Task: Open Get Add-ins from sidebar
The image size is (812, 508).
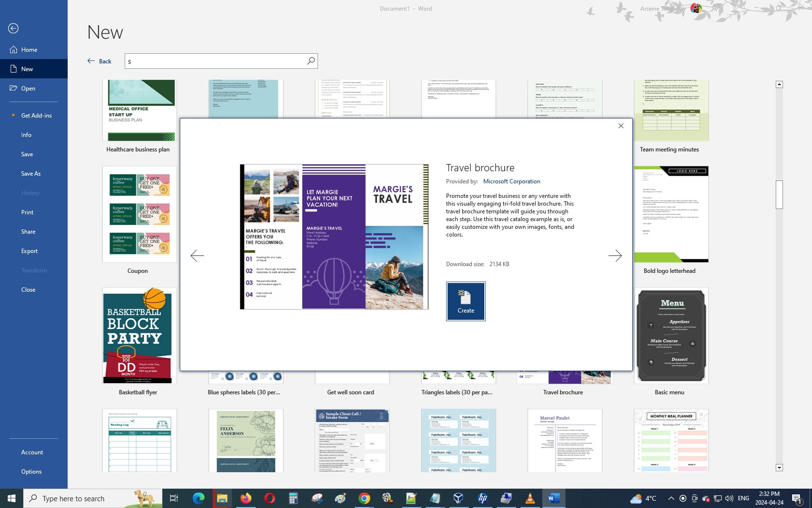Action: 36,116
